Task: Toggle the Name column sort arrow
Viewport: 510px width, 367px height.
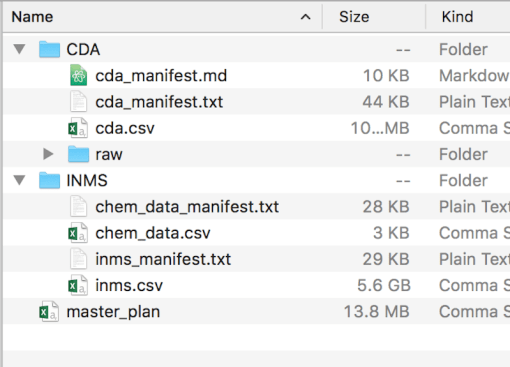Action: pos(306,17)
